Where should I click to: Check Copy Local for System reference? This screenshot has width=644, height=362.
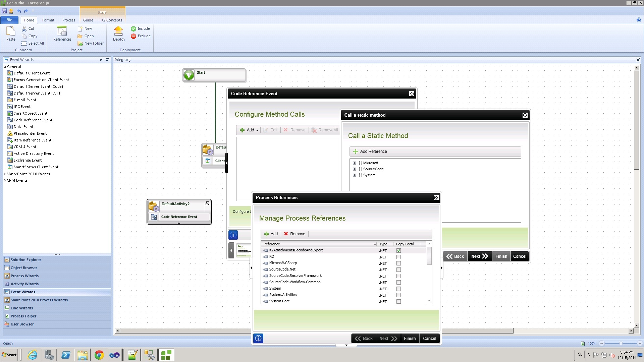click(398, 289)
